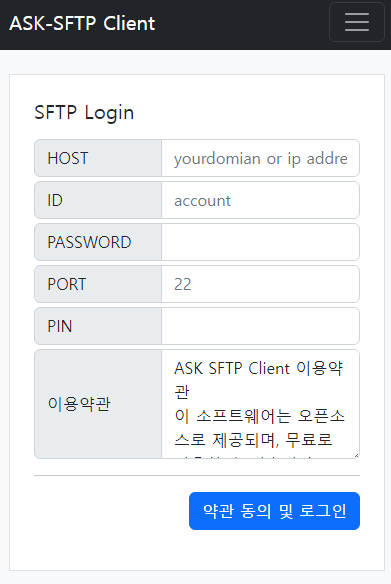Click the horizontal divider above login button
Viewport: 391px width, 584px height.
[197, 475]
